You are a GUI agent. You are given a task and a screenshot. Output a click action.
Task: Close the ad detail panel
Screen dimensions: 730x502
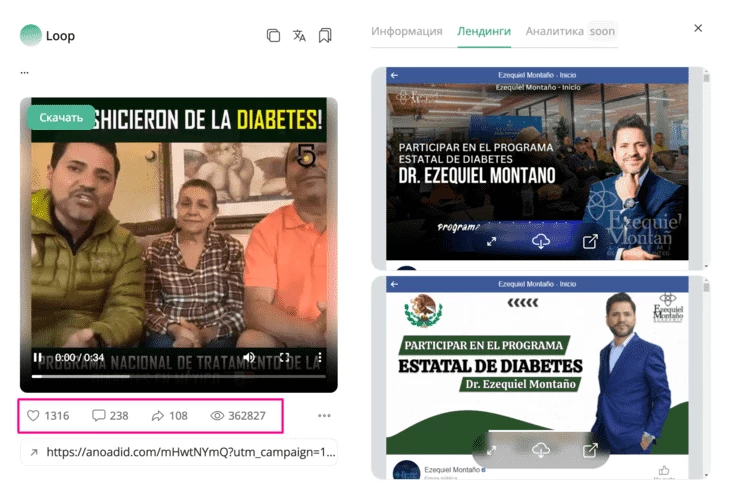[x=698, y=28]
